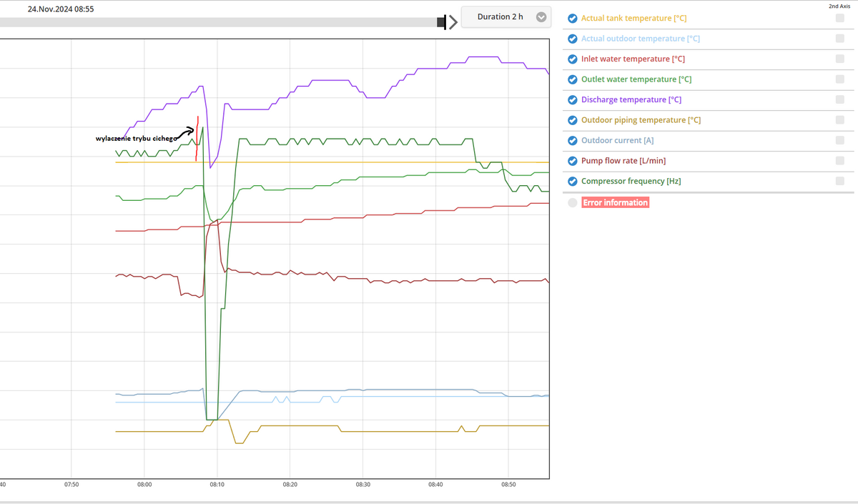Click the Actual outdoor temperature legend label
The width and height of the screenshot is (858, 504).
click(x=640, y=39)
